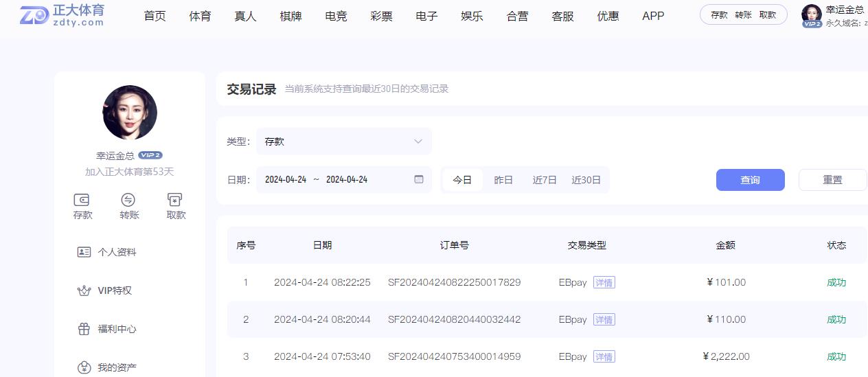Viewport: 868px width, 377px height.
Task: Click the start date 2024-04-24 input field
Action: click(x=286, y=180)
